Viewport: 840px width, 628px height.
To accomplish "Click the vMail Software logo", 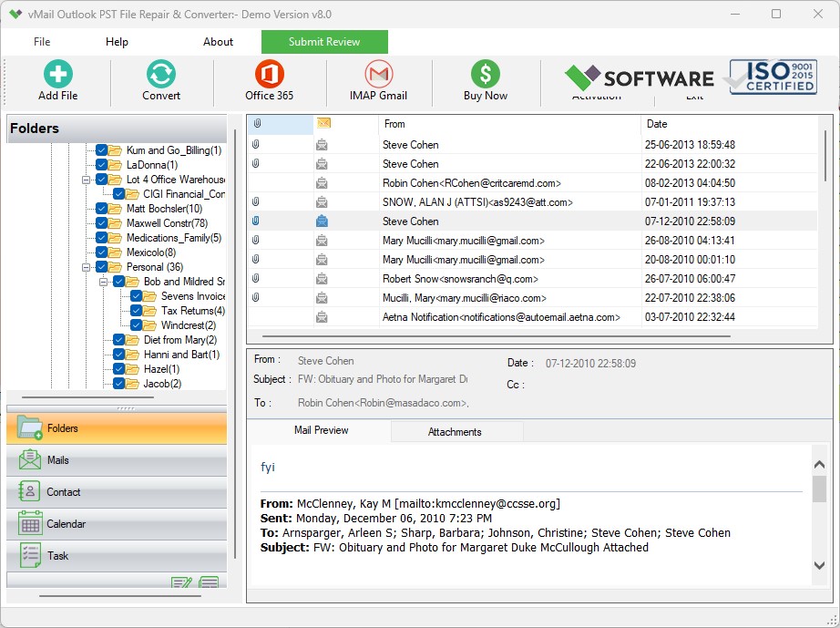I will point(639,78).
